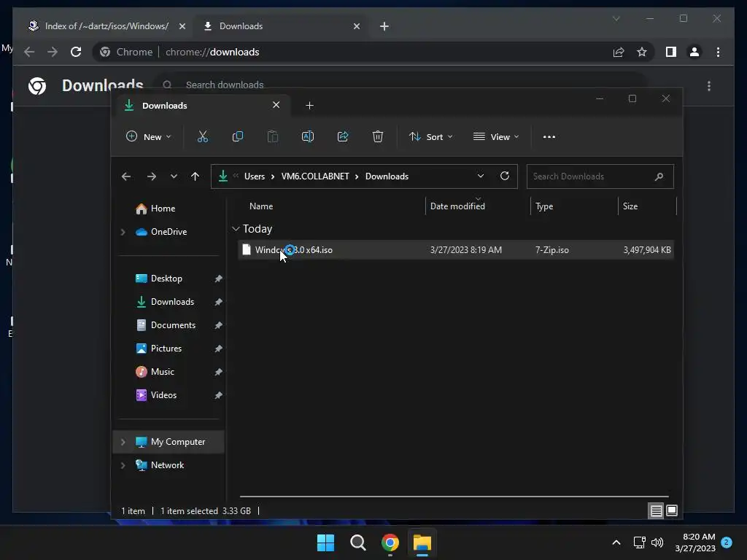Click VM6.COLLABNET in breadcrumb path
Screen dimensions: 747x560
pyautogui.click(x=315, y=176)
